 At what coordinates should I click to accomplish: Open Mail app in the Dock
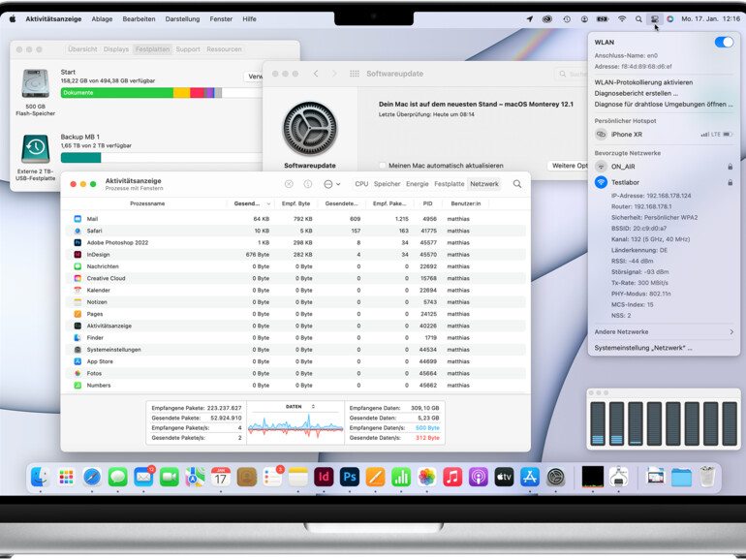(143, 477)
